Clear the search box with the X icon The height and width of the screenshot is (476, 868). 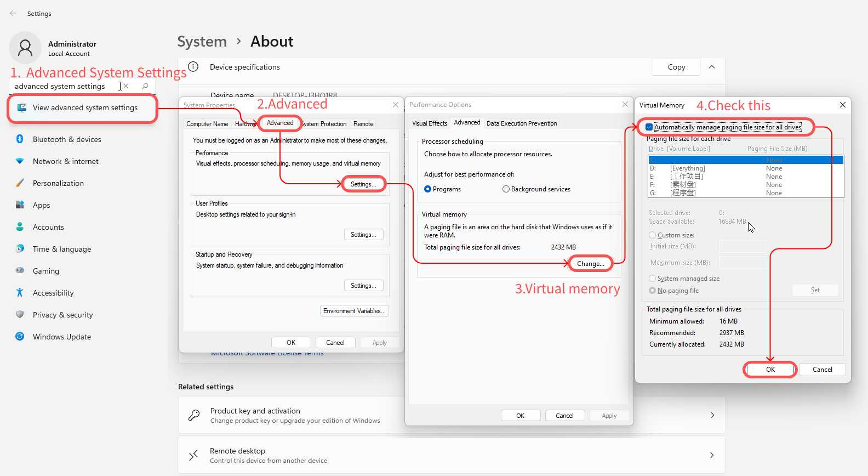[126, 86]
